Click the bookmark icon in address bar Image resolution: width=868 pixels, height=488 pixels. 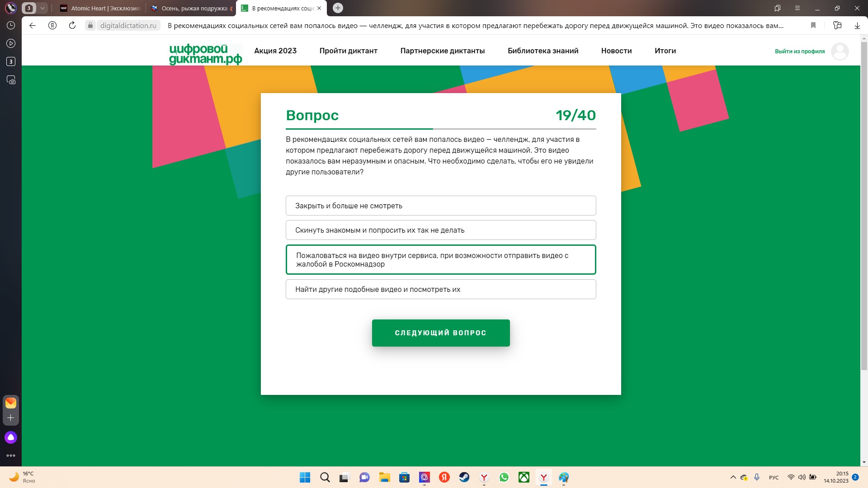[x=813, y=26]
